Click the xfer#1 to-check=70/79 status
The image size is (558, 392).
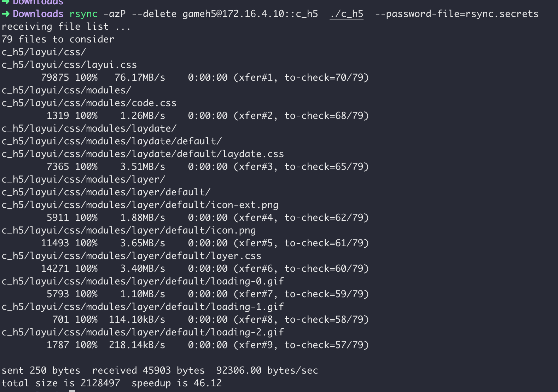tap(301, 77)
